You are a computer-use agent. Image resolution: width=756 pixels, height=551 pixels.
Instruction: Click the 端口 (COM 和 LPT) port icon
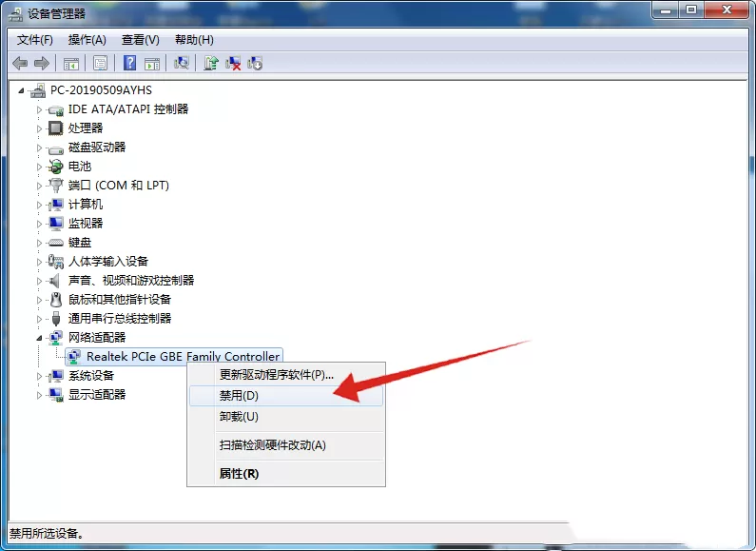point(56,186)
